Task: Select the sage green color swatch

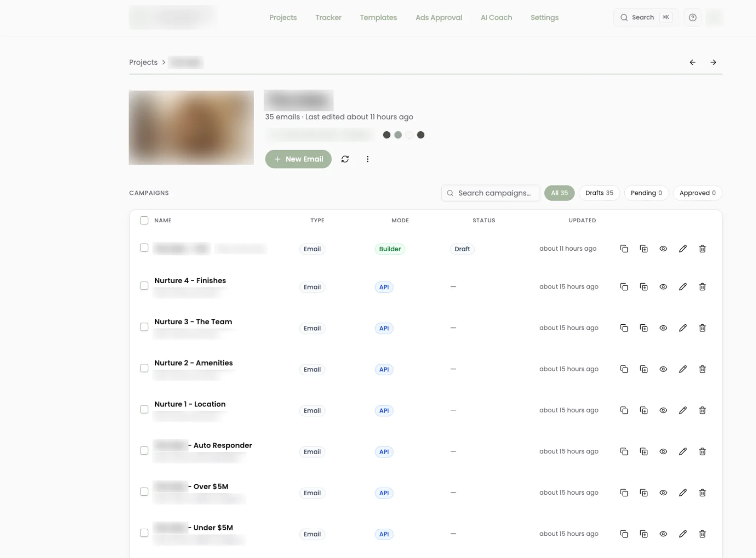Action: 398,135
